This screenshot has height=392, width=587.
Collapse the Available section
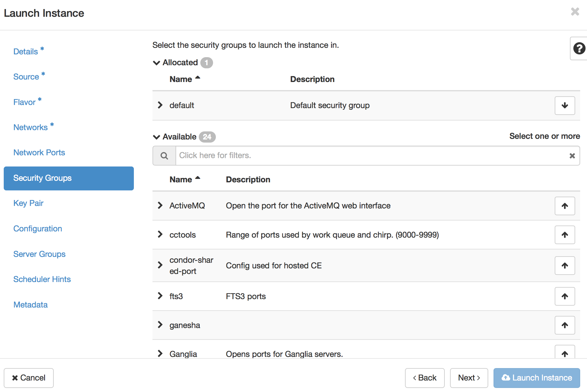click(x=157, y=137)
